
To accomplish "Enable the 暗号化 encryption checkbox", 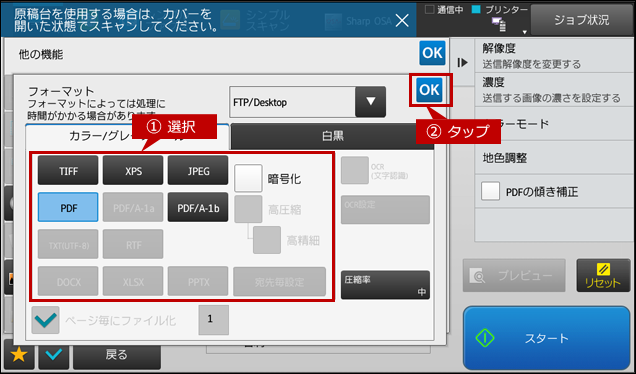I will [248, 178].
